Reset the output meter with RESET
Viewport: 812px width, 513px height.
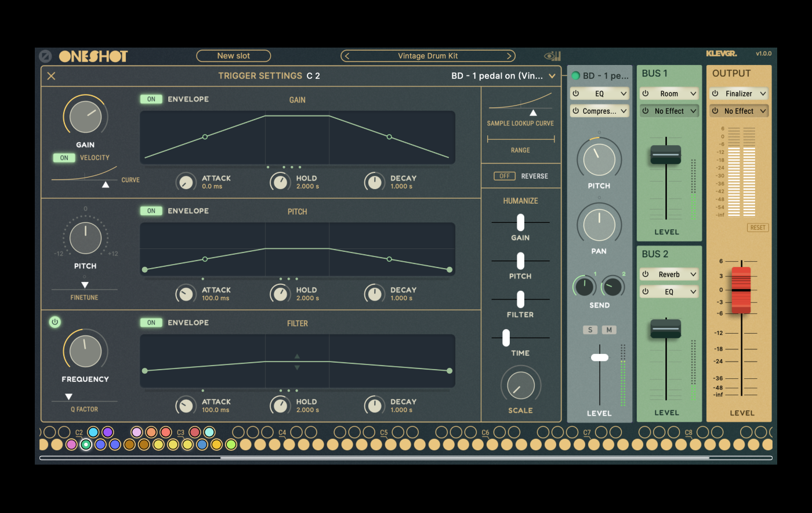(757, 227)
